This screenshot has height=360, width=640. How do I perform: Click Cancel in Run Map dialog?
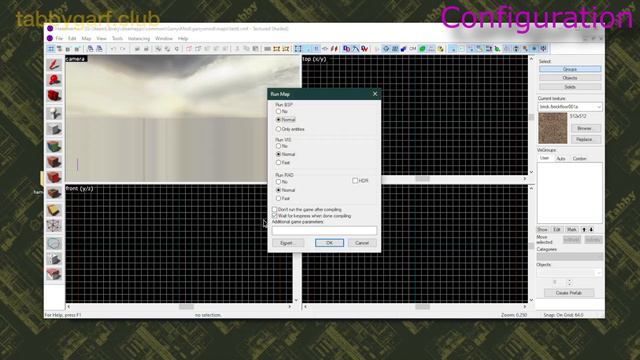pyautogui.click(x=362, y=243)
